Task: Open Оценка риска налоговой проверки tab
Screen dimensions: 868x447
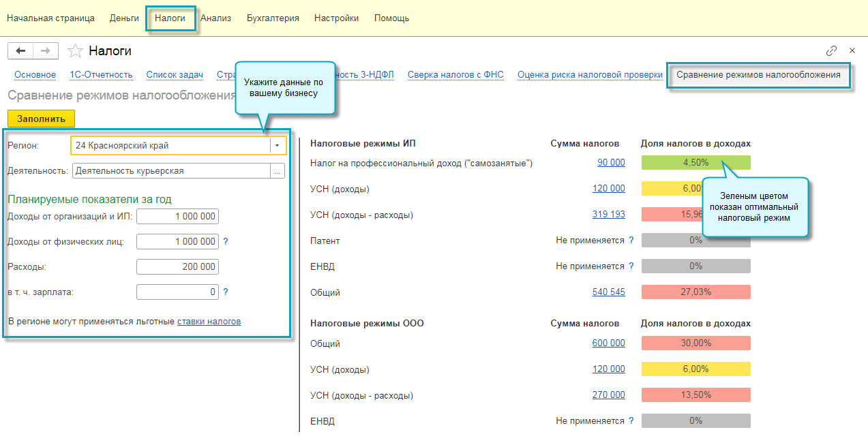Action: (590, 75)
